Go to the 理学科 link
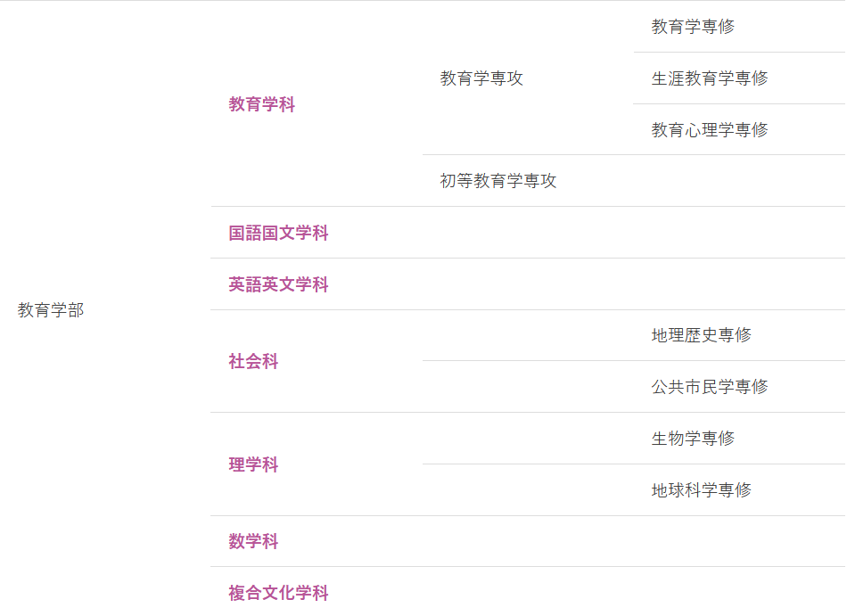The image size is (847, 616). 253,464
